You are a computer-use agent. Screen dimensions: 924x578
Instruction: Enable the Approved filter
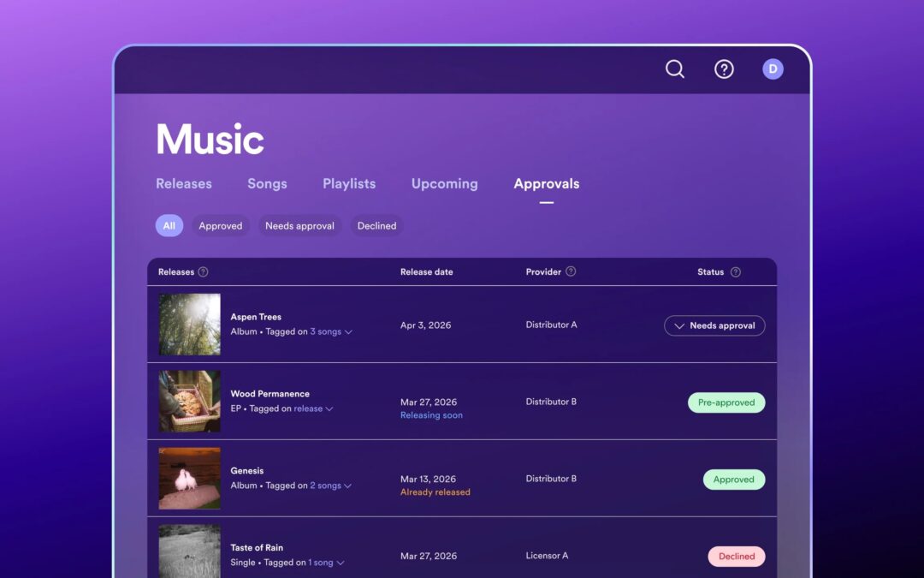pyautogui.click(x=220, y=225)
